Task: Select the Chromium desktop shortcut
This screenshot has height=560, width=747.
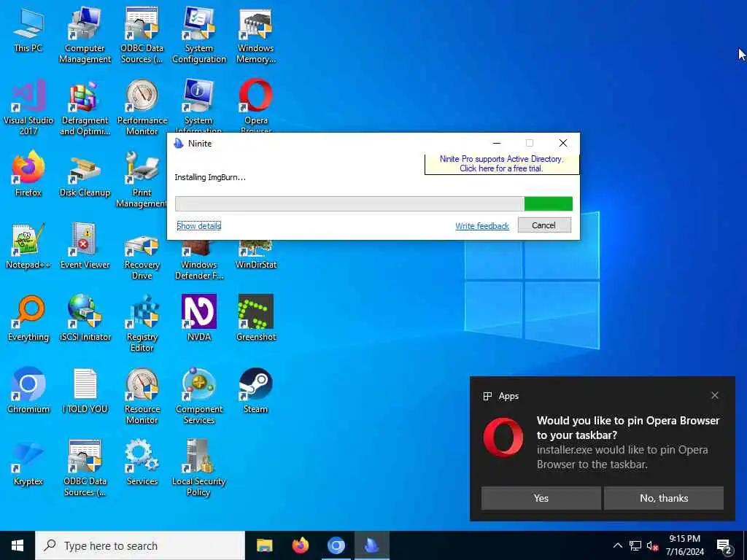Action: [x=28, y=391]
